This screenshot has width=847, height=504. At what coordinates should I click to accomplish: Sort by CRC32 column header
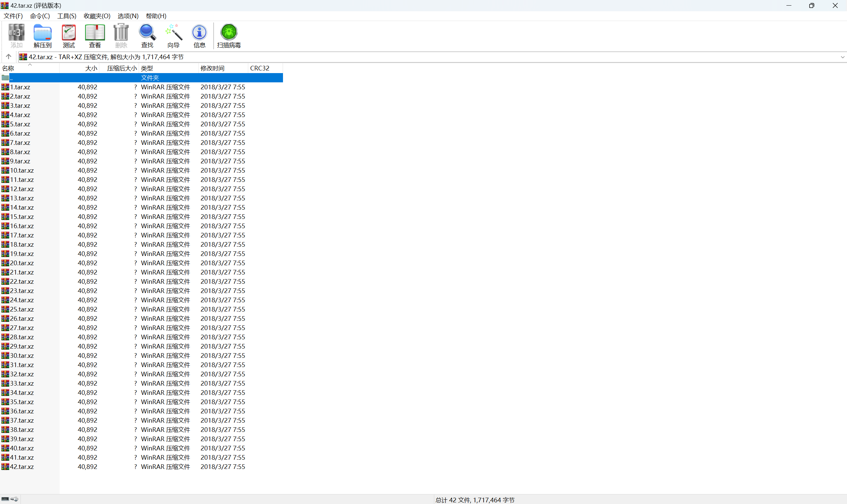[265, 68]
